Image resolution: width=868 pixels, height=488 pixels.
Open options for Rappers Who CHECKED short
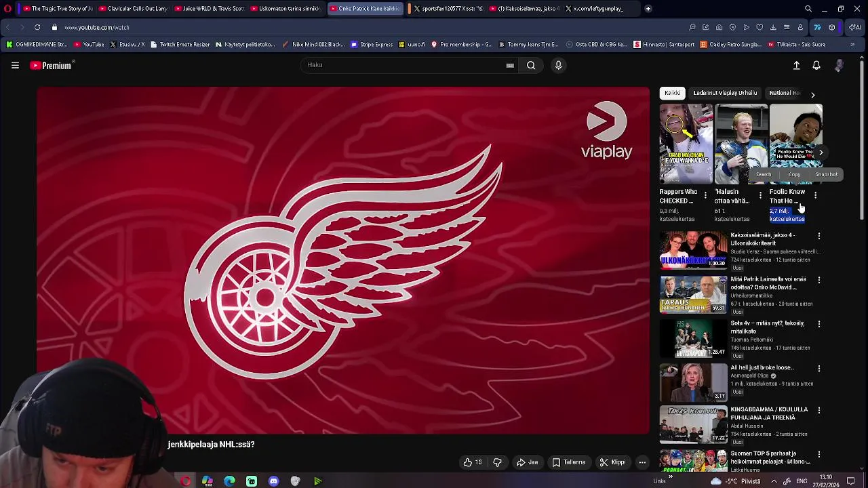[x=705, y=196]
